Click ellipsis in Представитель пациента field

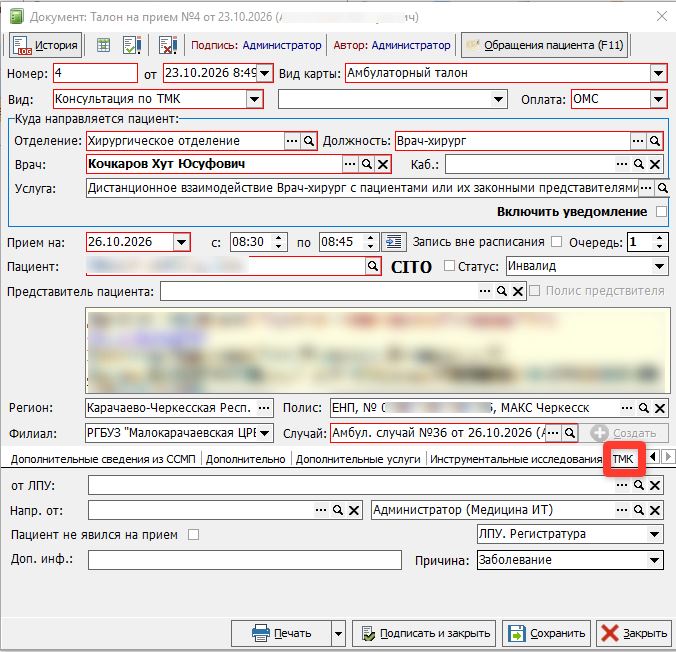click(x=485, y=291)
